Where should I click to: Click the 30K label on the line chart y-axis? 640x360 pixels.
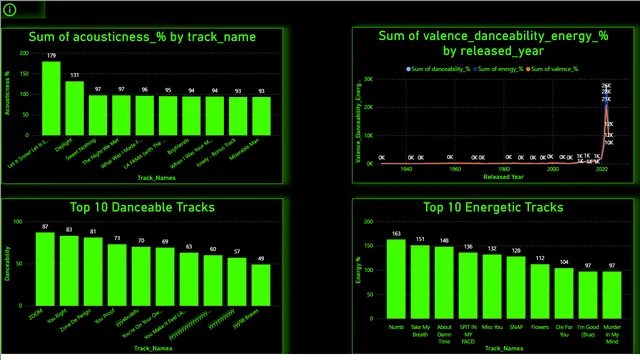point(368,79)
